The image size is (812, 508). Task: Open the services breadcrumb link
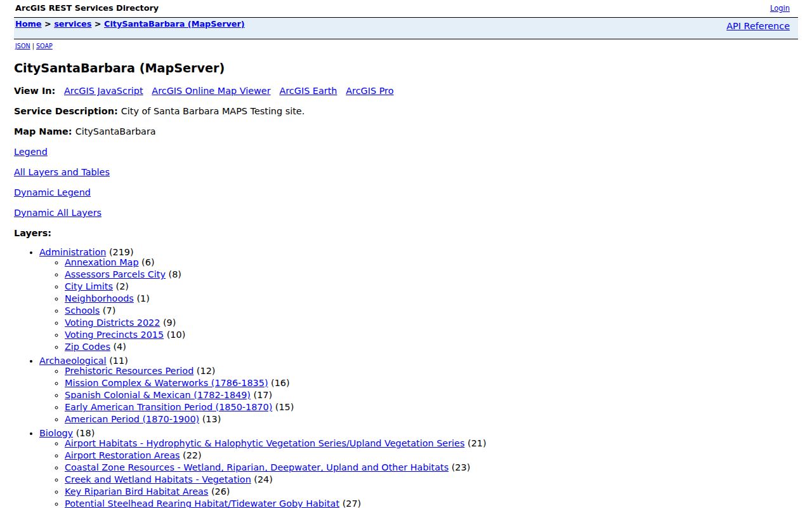click(x=73, y=24)
